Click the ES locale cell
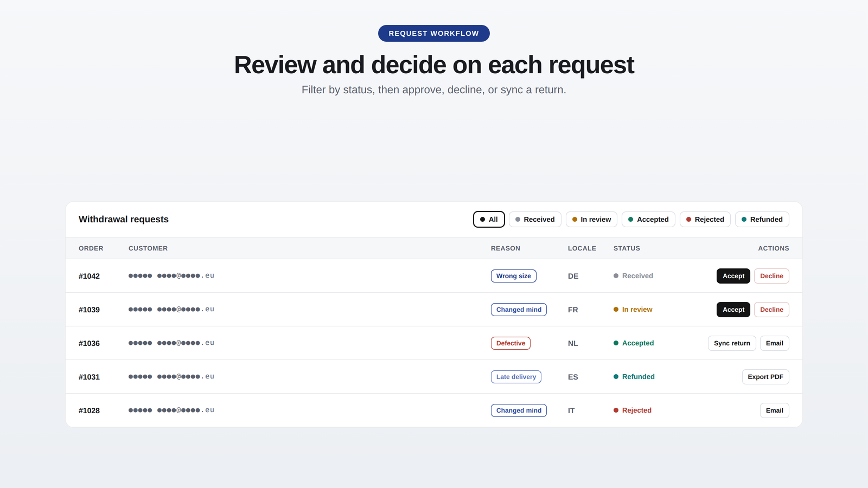868x488 pixels. (x=573, y=377)
